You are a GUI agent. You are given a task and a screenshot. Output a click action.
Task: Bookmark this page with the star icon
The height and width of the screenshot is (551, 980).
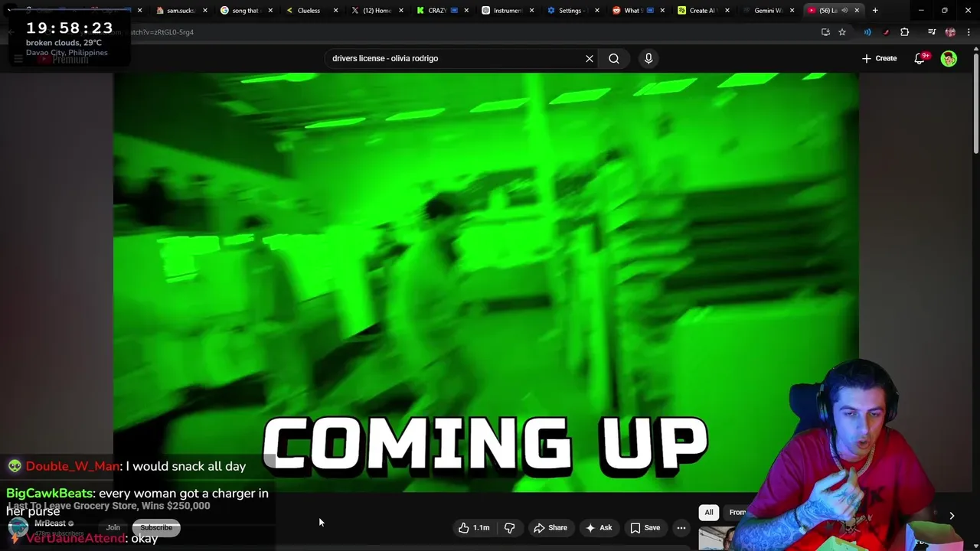pyautogui.click(x=842, y=32)
